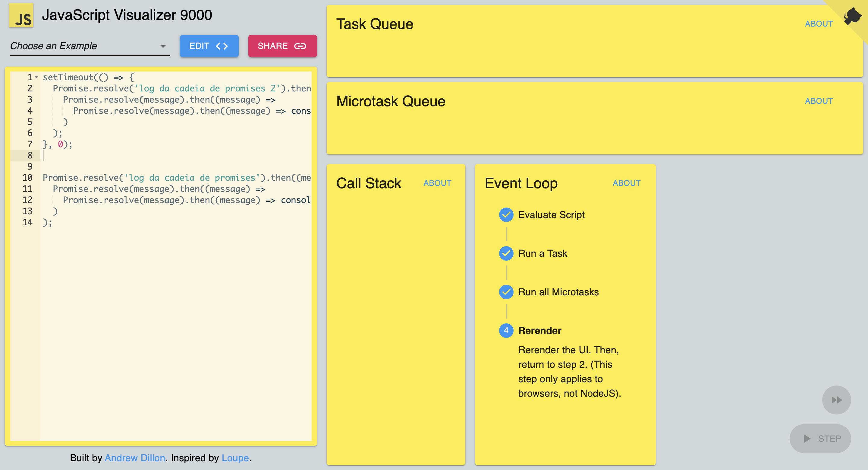
Task: Click the 'log da cadeia de promises 2' string
Action: [207, 89]
